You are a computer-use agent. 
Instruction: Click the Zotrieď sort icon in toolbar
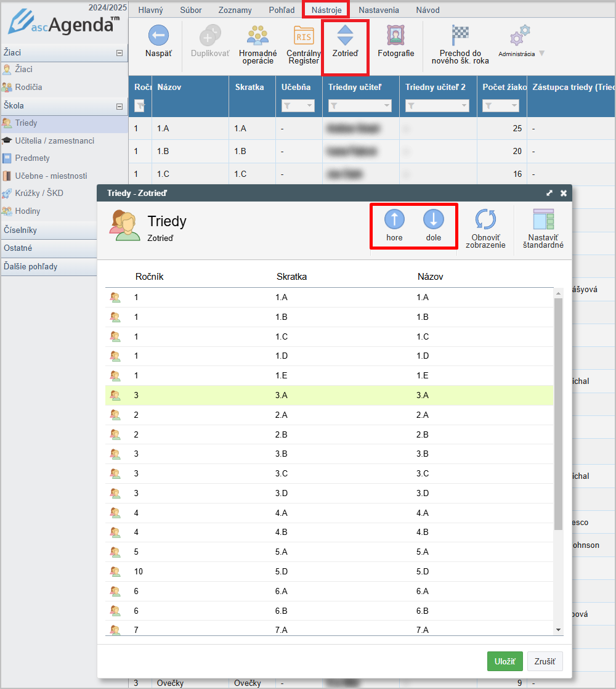[345, 36]
